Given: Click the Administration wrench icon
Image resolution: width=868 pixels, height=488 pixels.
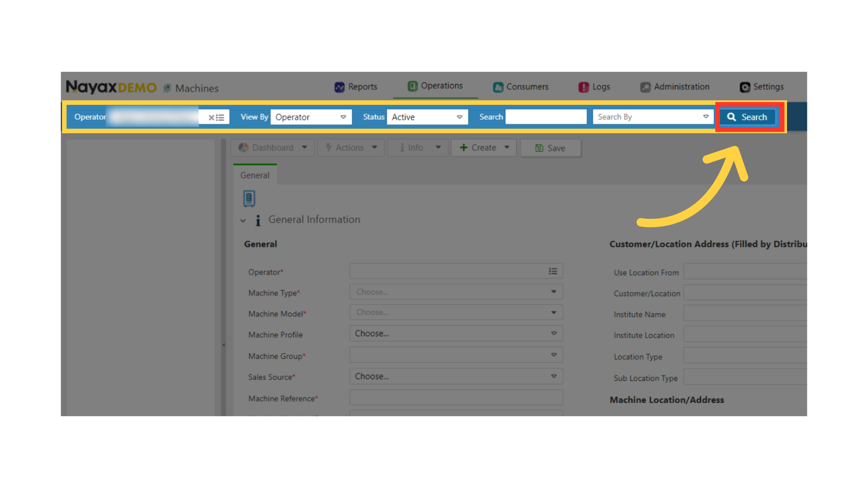Looking at the screenshot, I should pos(645,87).
